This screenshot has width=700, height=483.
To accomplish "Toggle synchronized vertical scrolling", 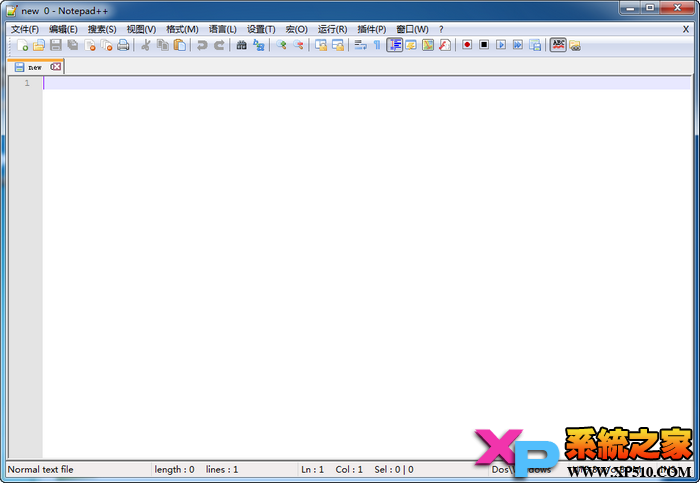I will point(321,45).
